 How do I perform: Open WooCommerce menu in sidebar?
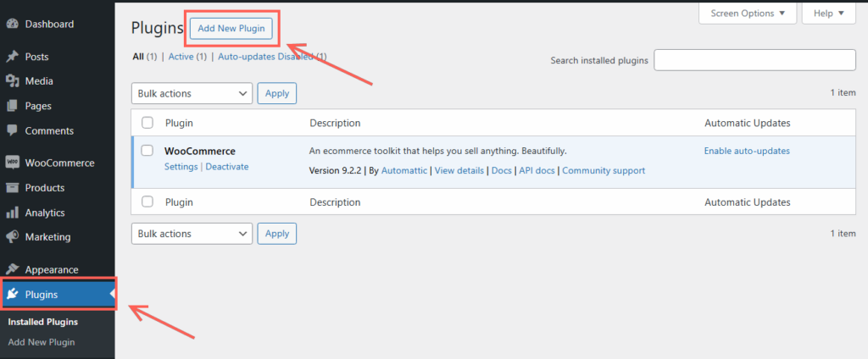tap(60, 163)
